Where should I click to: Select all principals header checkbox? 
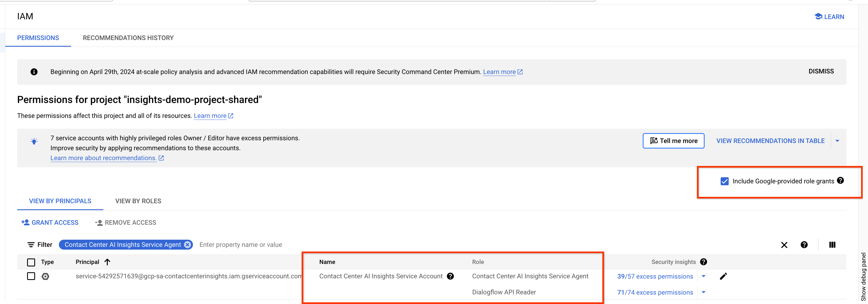coord(31,262)
